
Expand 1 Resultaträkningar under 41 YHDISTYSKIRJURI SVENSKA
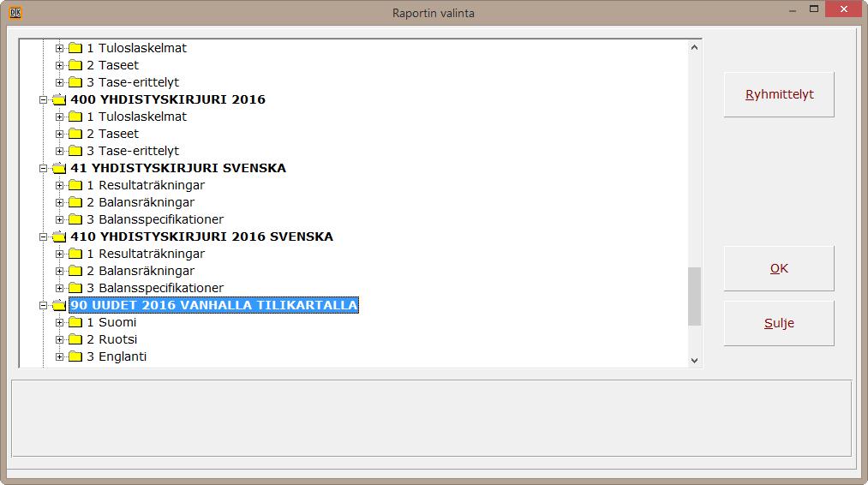click(x=59, y=186)
